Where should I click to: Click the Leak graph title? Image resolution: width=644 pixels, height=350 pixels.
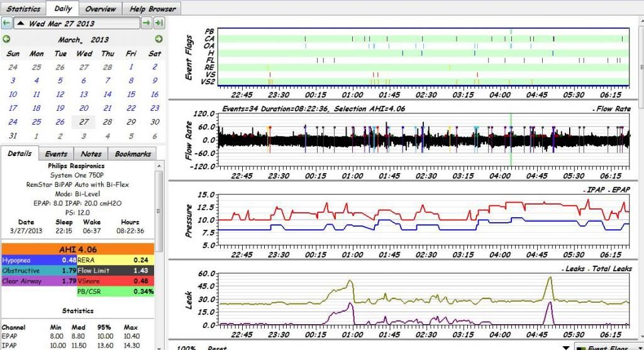click(189, 300)
